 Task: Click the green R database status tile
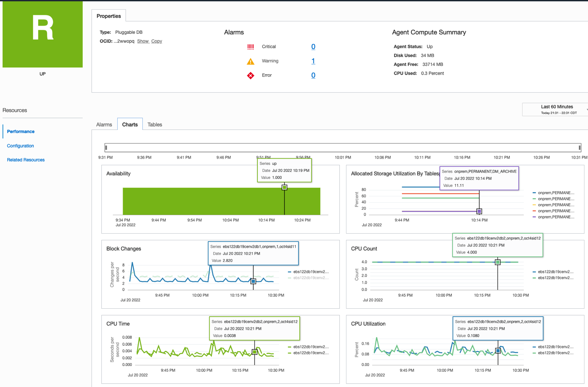[42, 34]
